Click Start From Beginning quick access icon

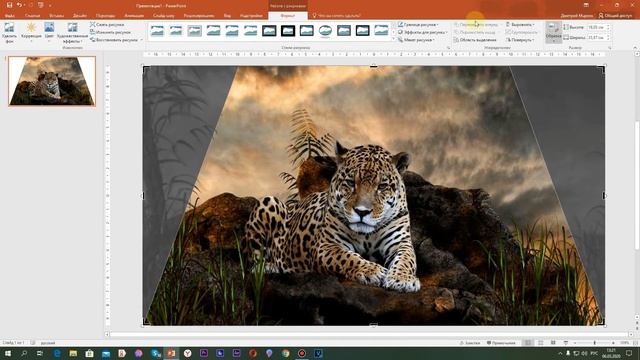point(40,5)
